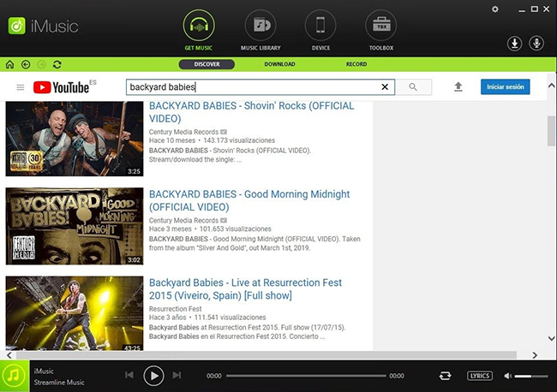557x392 pixels.
Task: Refresh the page with reload icon
Action: tap(57, 64)
